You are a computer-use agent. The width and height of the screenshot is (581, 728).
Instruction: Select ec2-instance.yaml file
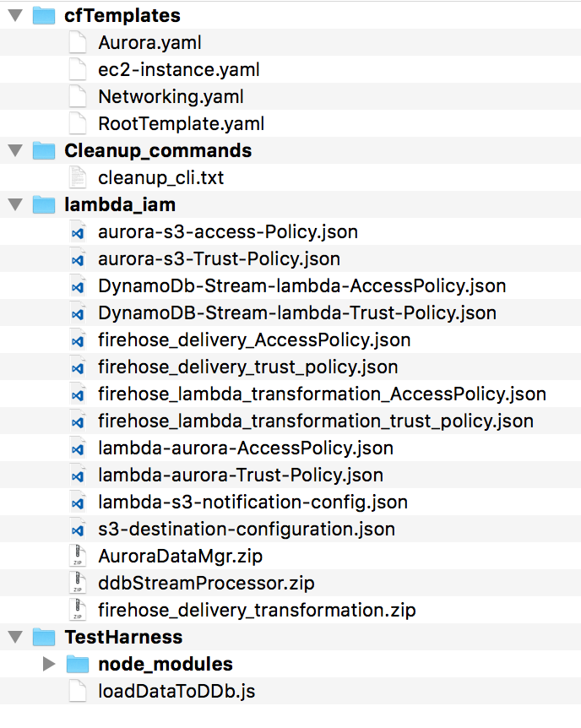(x=290, y=69)
